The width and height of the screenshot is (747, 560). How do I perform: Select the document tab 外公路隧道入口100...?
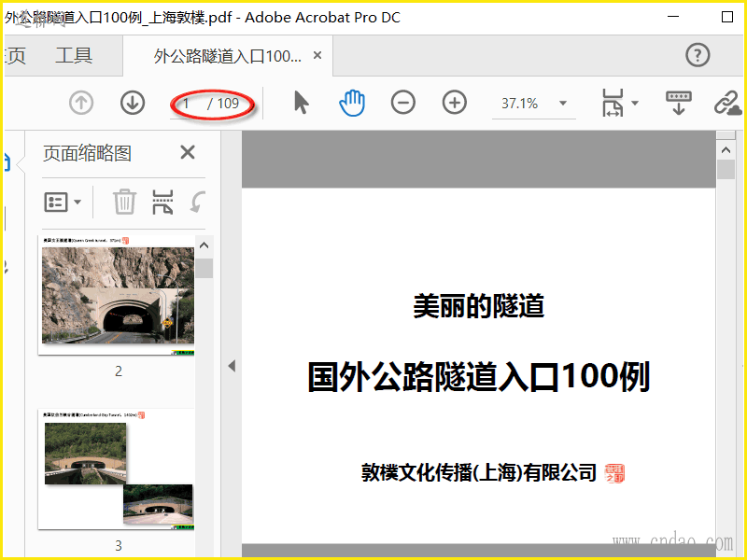(x=227, y=56)
